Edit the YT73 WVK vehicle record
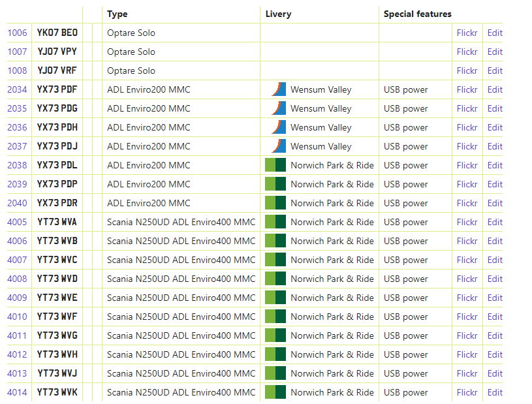 click(495, 392)
